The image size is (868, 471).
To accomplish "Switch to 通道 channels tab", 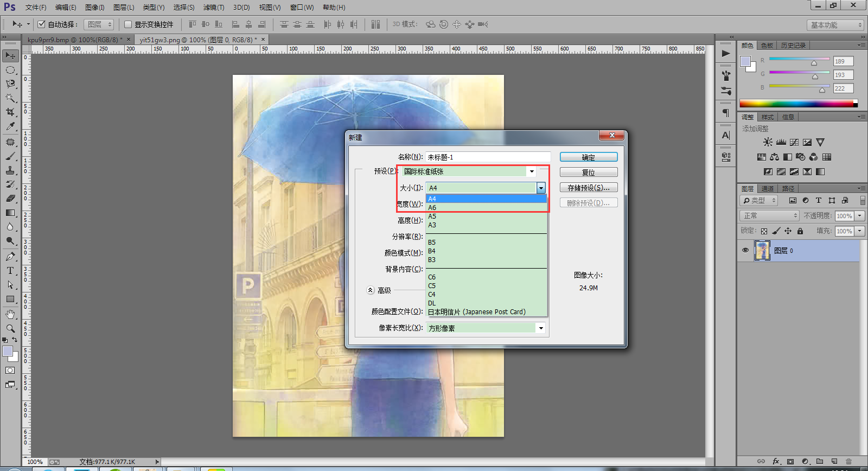I will tap(768, 189).
